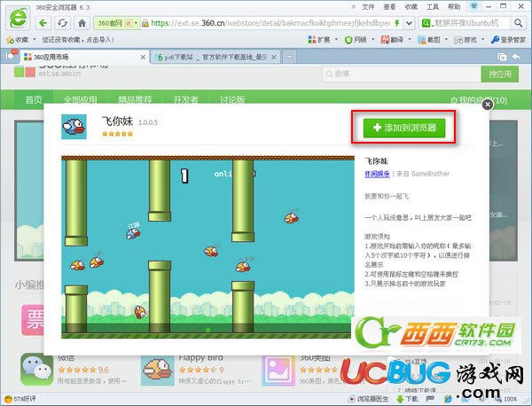532x406 pixels.
Task: Expand the 翻译 dropdown arrow
Action: click(410, 40)
